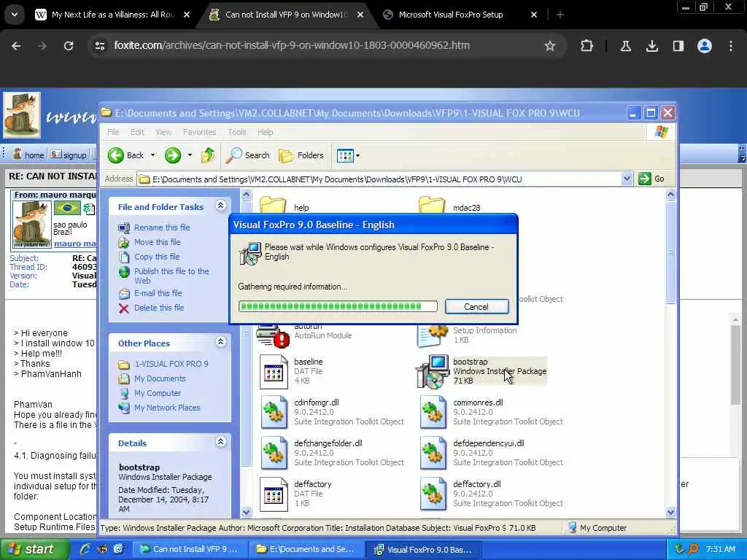The height and width of the screenshot is (560, 747).
Task: Click Go button next to address bar
Action: [651, 179]
